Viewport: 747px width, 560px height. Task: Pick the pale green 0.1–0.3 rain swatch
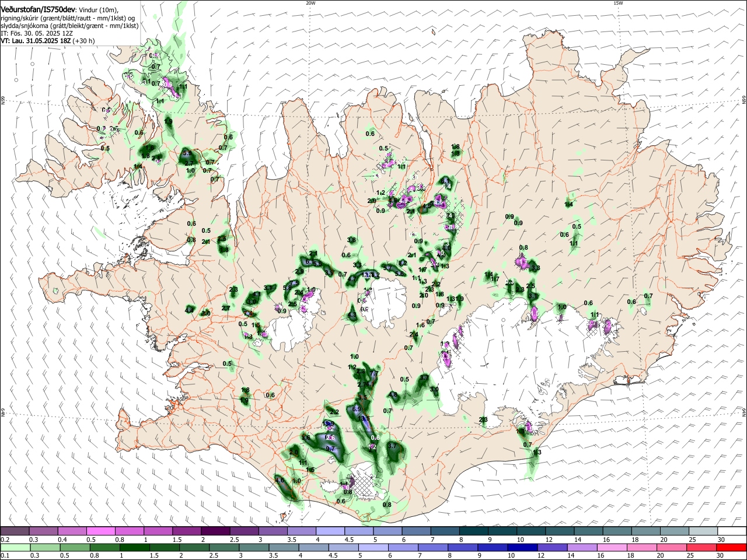coord(15,547)
